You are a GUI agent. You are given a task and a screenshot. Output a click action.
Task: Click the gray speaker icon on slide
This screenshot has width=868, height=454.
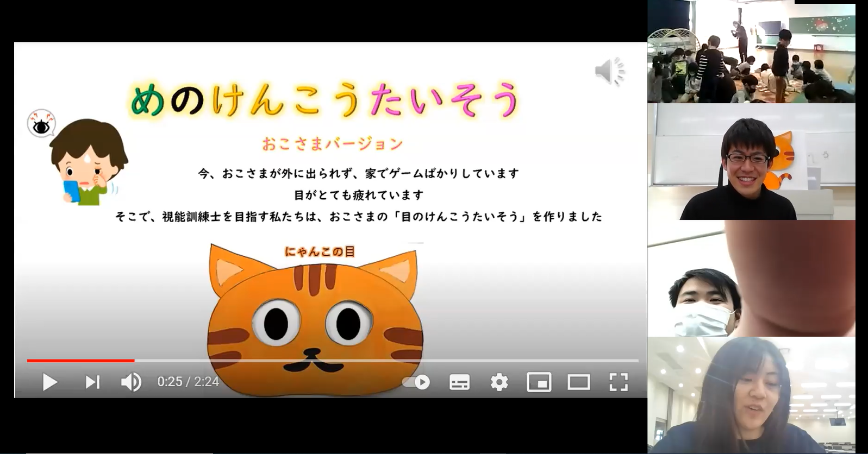609,71
